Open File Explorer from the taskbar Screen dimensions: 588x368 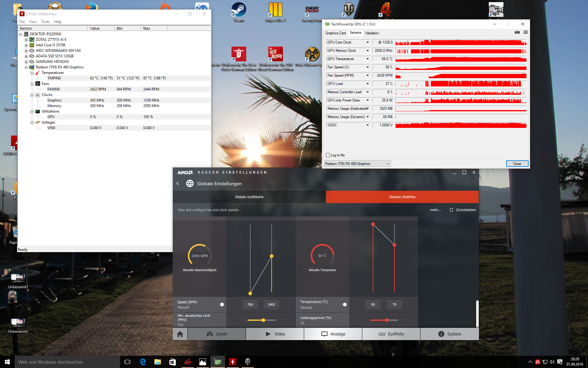[157, 362]
